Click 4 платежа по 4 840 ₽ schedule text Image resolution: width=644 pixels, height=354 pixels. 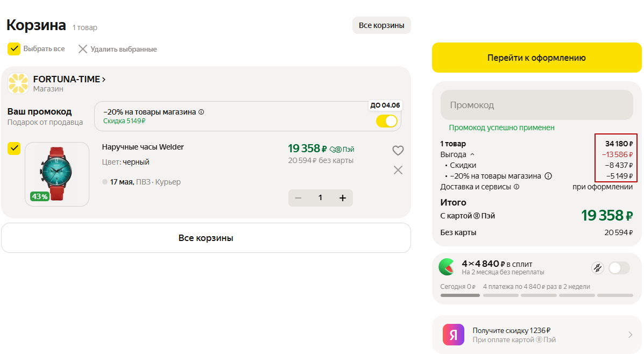536,287
